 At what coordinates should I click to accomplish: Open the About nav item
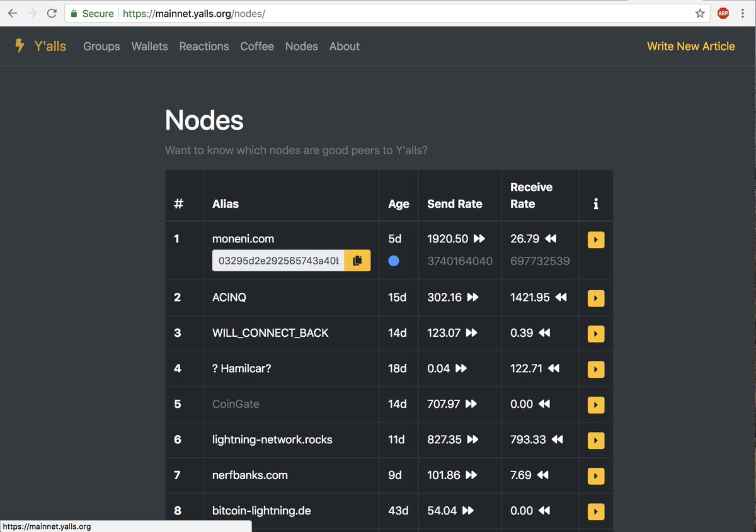(345, 46)
